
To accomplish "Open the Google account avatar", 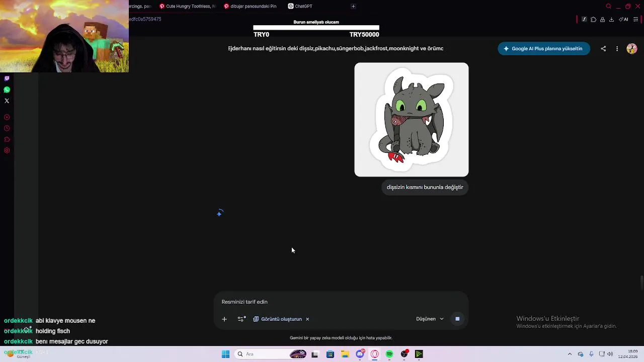I will (x=632, y=49).
